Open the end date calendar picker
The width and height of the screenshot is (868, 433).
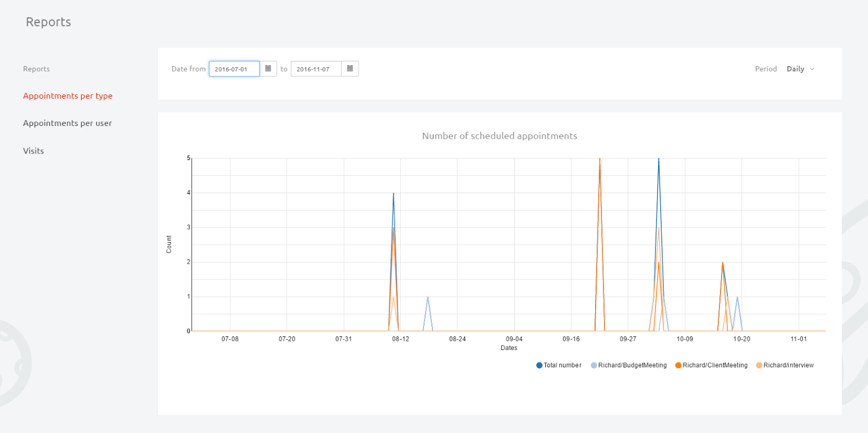click(350, 69)
